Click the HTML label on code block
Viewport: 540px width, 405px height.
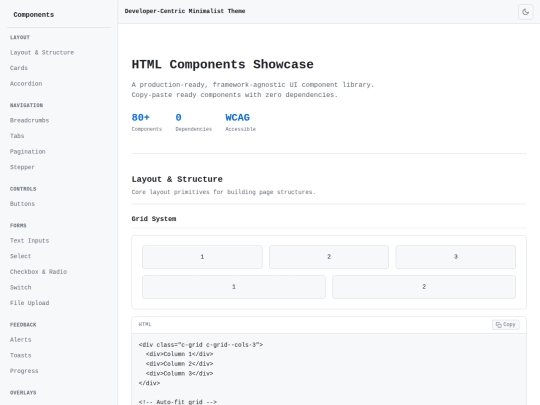(145, 324)
